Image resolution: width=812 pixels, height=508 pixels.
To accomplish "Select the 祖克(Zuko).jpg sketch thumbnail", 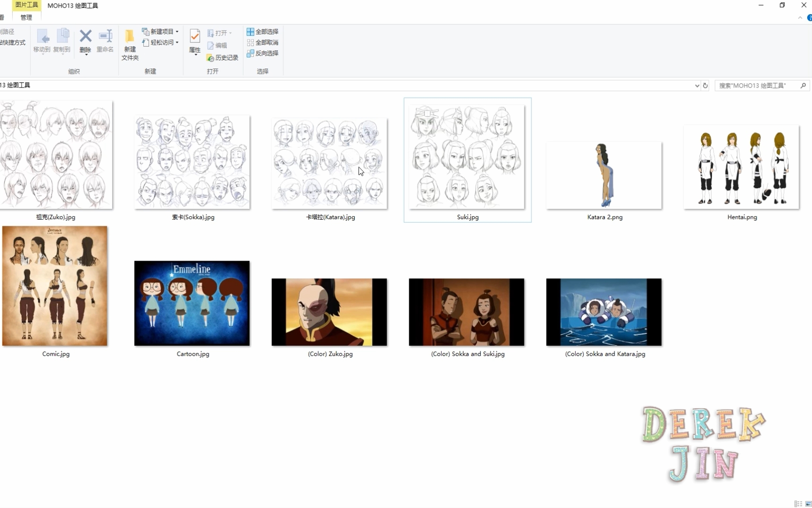I will point(56,155).
